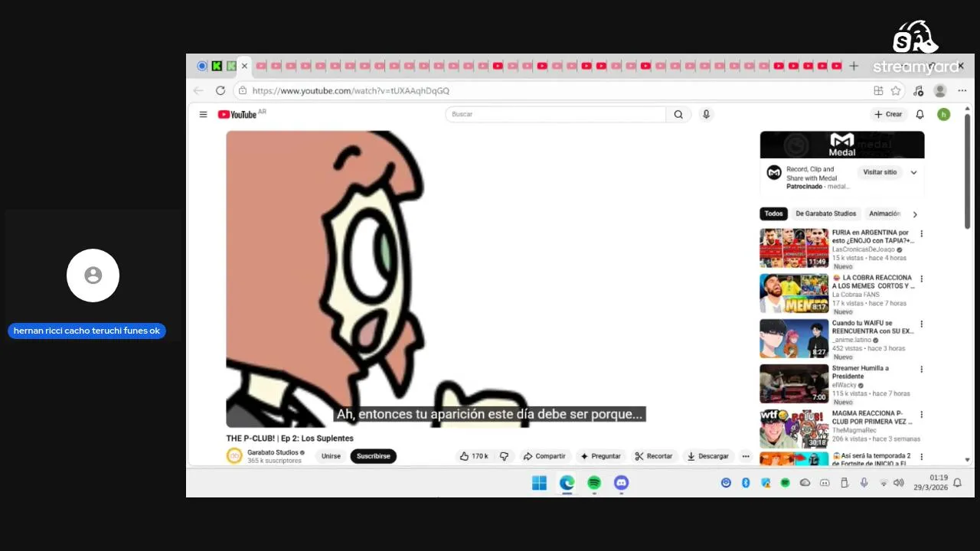
Task: Open Bluetooth tray icon
Action: coord(746,483)
